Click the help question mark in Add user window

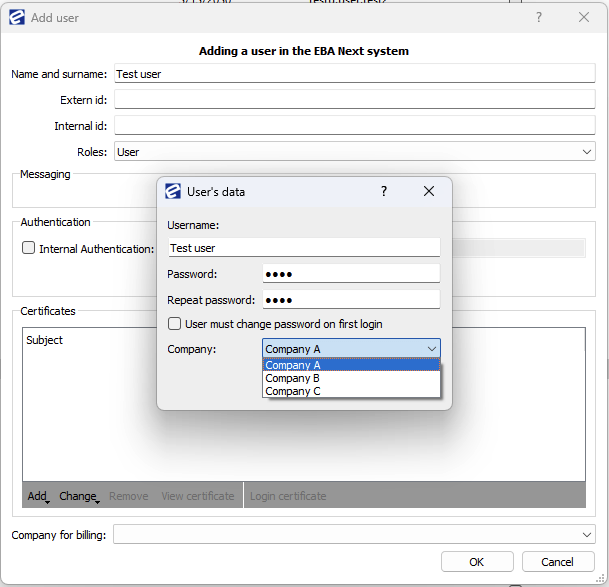539,18
